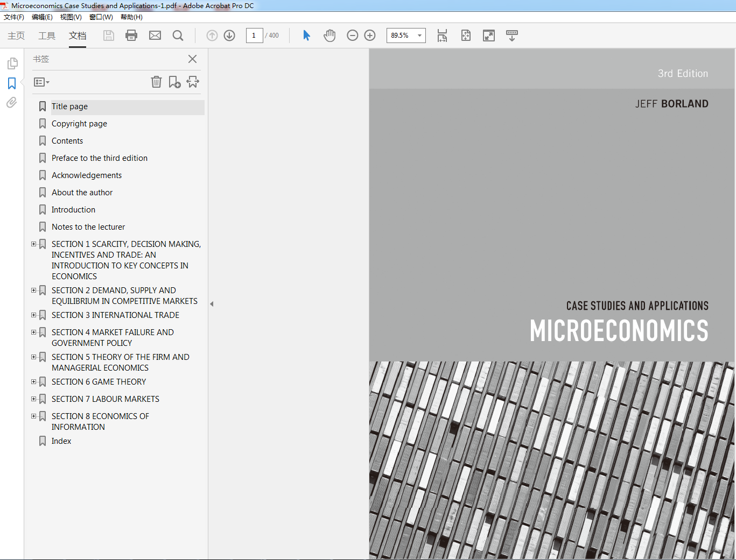The image size is (736, 560).
Task: Expand SECTION 8 bookmark node
Action: (x=33, y=416)
